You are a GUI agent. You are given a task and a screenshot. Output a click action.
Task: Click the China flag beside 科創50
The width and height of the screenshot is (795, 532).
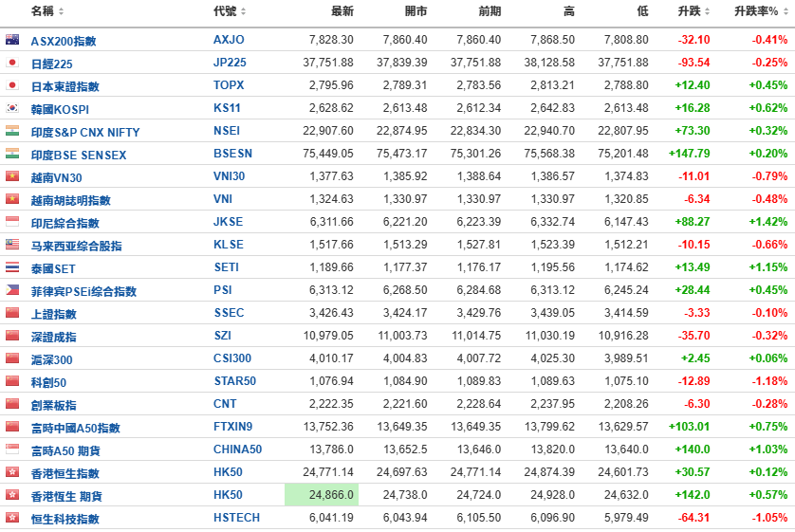pyautogui.click(x=12, y=381)
